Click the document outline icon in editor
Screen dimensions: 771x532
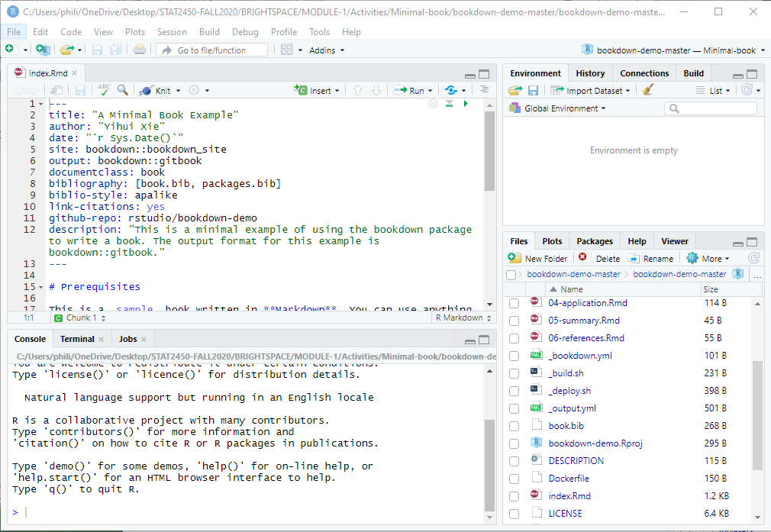(484, 89)
